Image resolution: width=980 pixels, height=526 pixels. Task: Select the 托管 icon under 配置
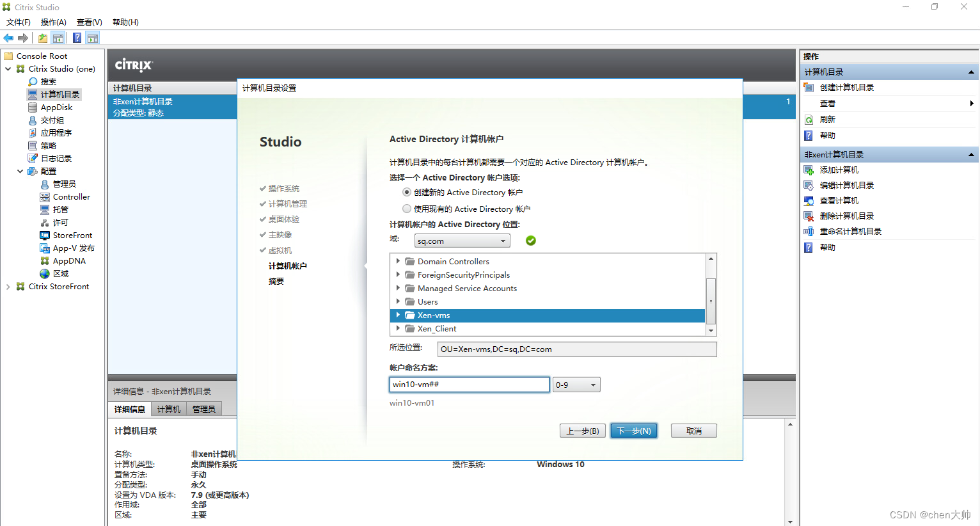tap(45, 210)
